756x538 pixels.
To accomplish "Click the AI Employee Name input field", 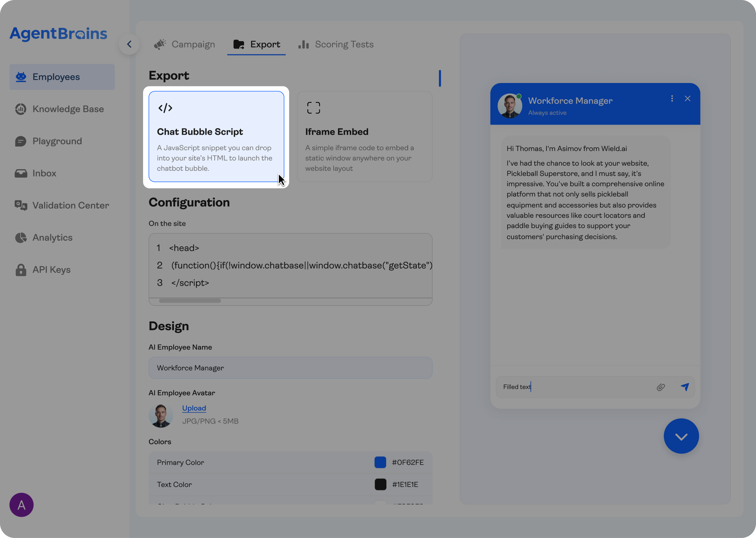I will (x=290, y=368).
